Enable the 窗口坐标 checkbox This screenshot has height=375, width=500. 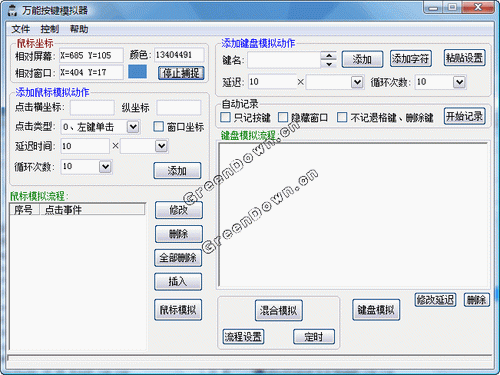pyautogui.click(x=158, y=126)
